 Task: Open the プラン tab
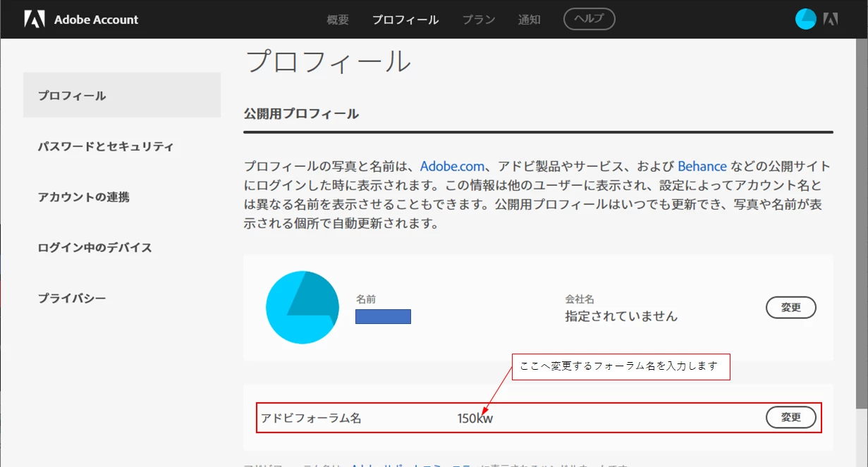(x=479, y=20)
